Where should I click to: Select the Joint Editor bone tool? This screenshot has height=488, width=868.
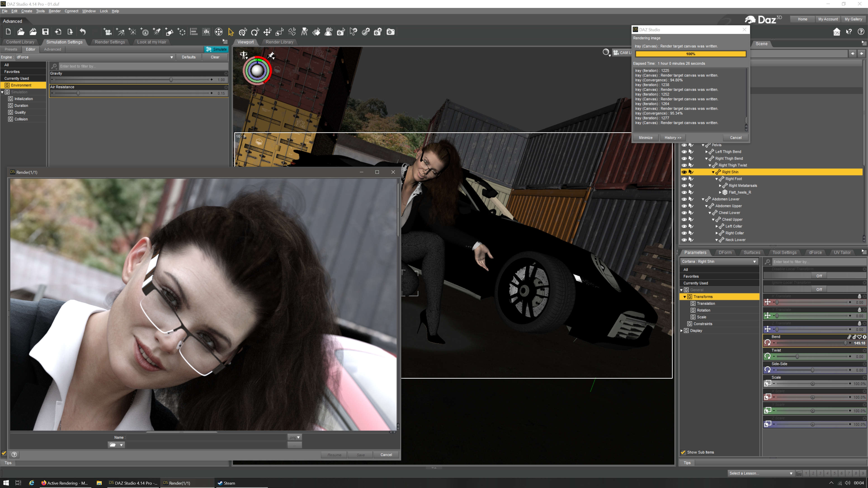tap(292, 32)
